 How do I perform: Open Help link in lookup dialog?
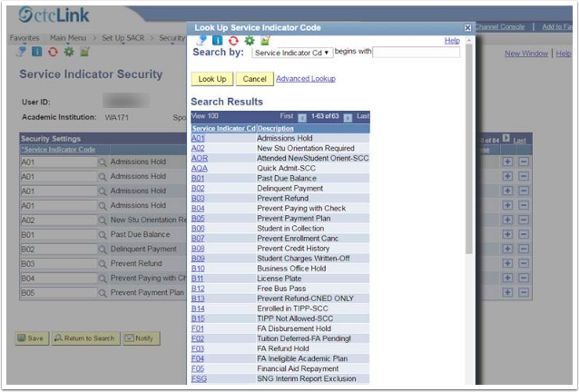(452, 41)
